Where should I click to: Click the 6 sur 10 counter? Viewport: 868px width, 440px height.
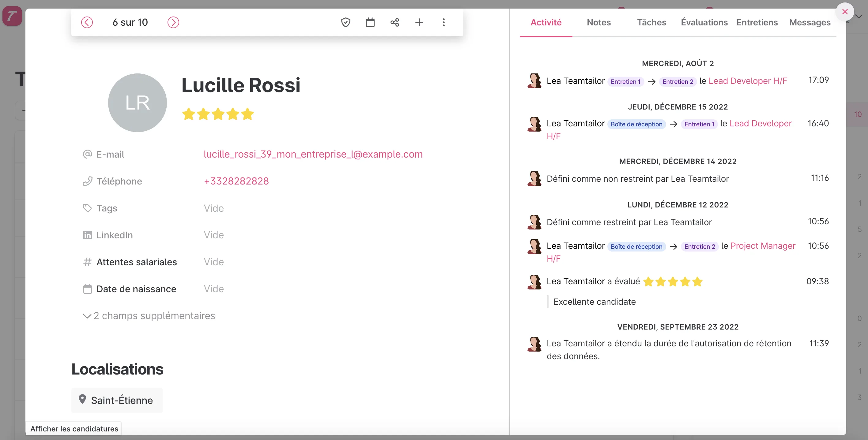coord(130,22)
